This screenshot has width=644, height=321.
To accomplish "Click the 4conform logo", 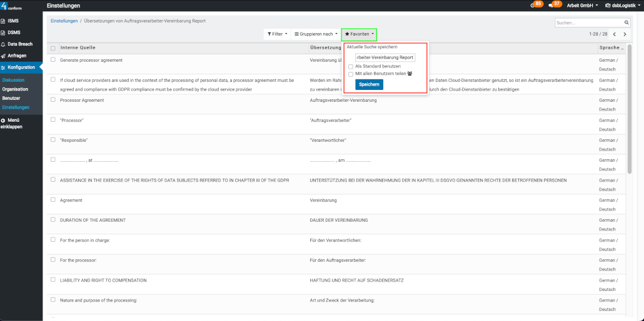I will 11,6.
